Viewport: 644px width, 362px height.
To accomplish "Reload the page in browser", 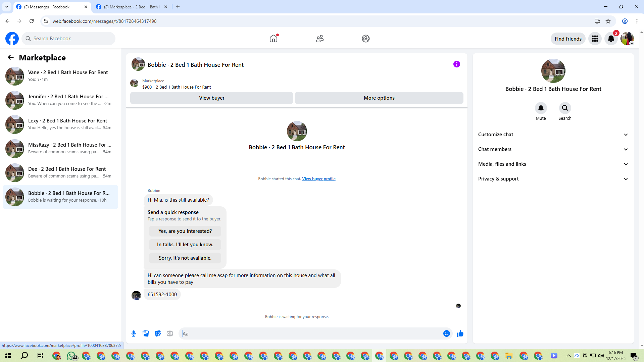I will tap(32, 21).
